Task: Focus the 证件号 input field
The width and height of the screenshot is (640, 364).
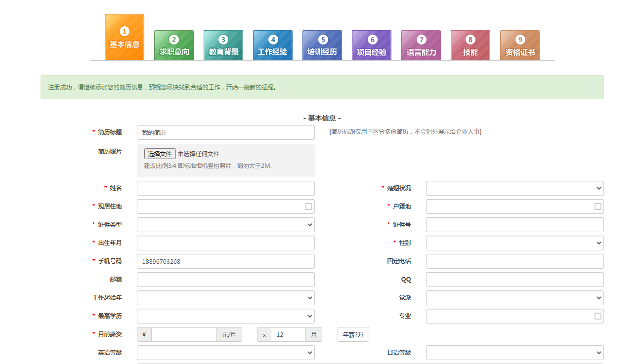Action: pyautogui.click(x=515, y=225)
